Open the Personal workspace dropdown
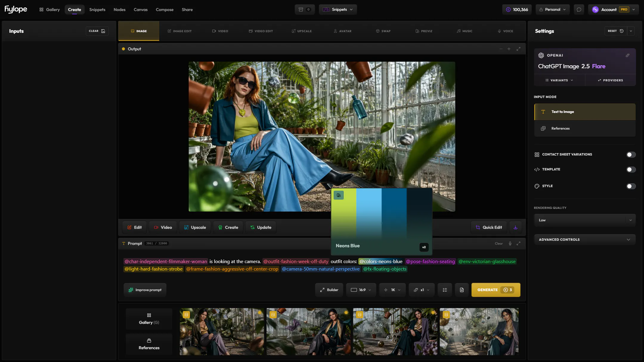 [552, 10]
